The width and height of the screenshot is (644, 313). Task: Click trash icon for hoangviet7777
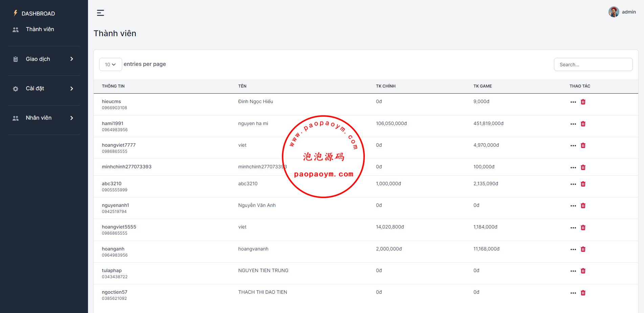coord(583,145)
